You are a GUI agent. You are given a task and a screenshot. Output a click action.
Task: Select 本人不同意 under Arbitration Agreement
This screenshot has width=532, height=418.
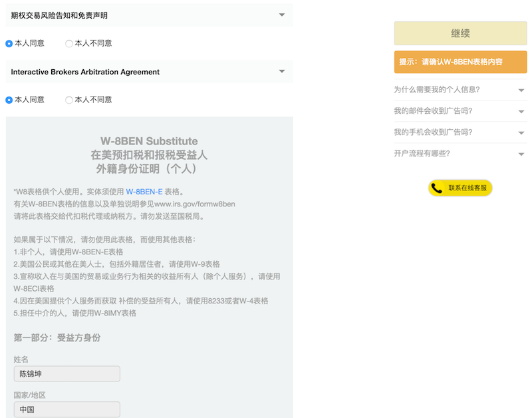[x=69, y=100]
